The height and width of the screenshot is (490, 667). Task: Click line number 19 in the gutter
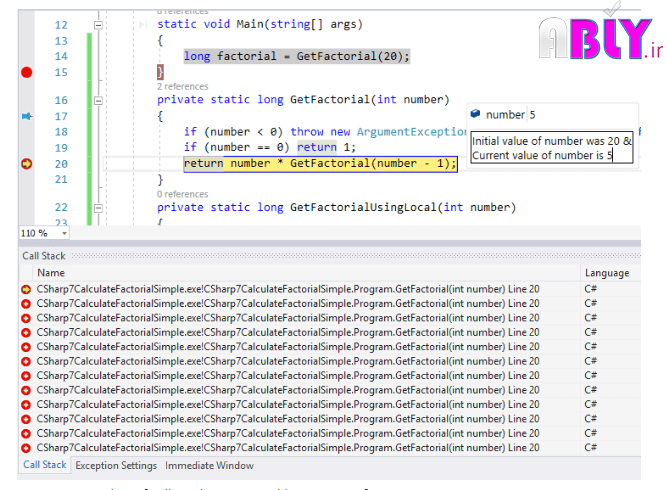point(61,148)
